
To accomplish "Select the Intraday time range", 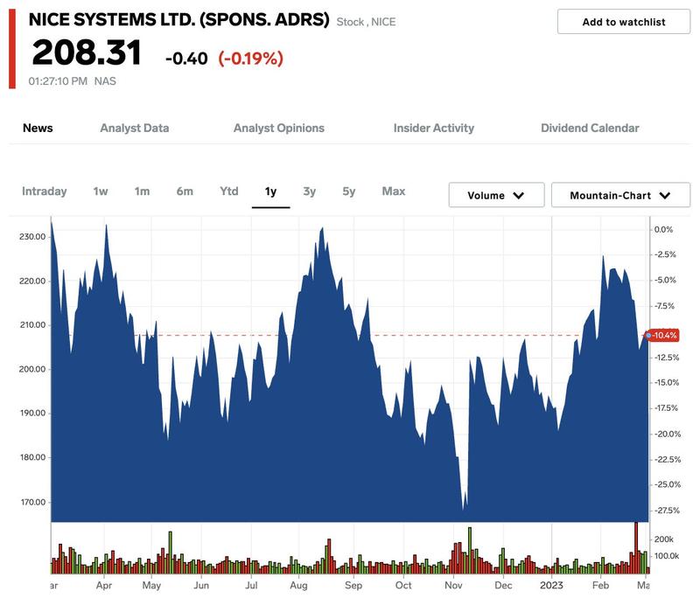I will 44,191.
